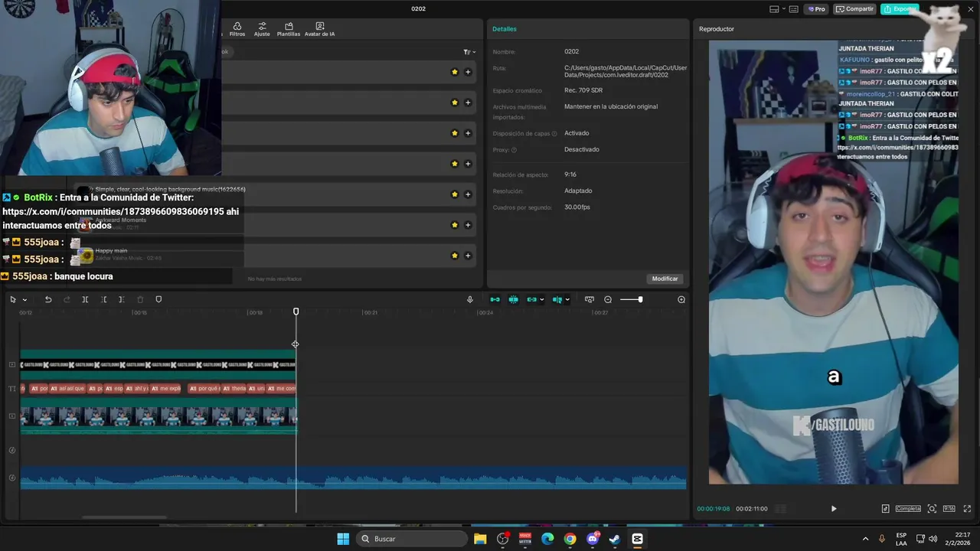Viewport: 980px width, 551px height.
Task: Toggle the text track icon on timeline left
Action: tap(11, 389)
